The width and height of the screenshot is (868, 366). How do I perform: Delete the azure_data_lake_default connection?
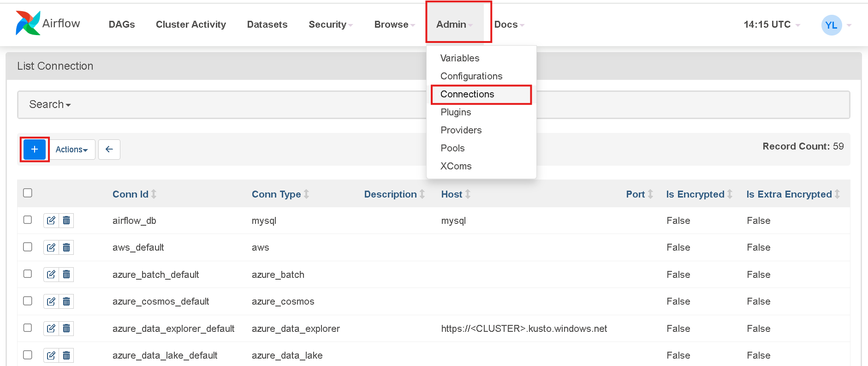[66, 355]
